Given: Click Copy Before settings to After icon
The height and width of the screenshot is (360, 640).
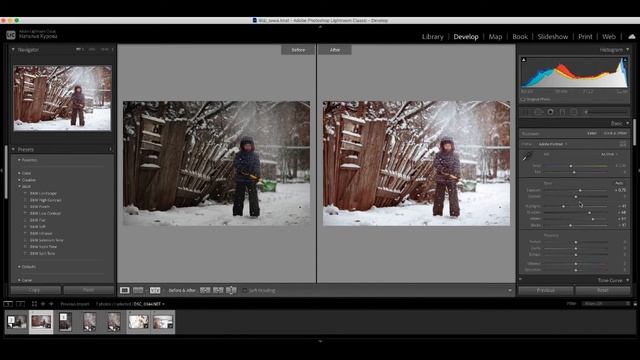Looking at the screenshot, I should (x=205, y=290).
